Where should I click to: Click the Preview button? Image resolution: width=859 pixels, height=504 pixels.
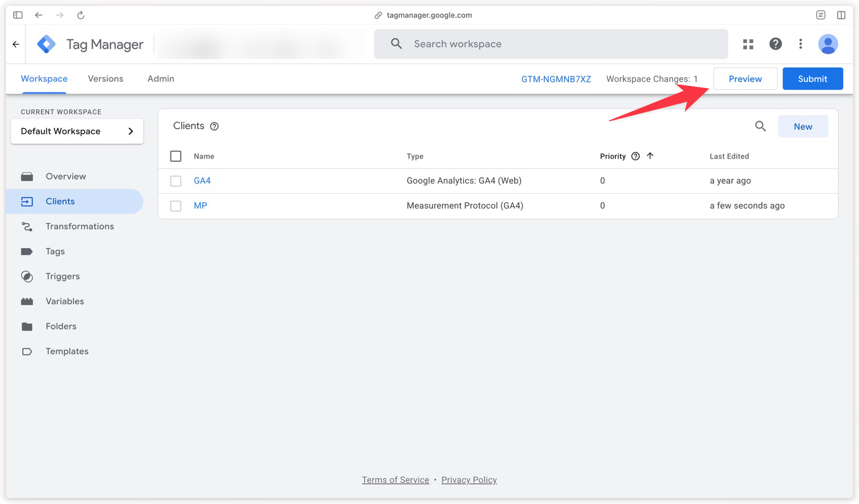(745, 78)
